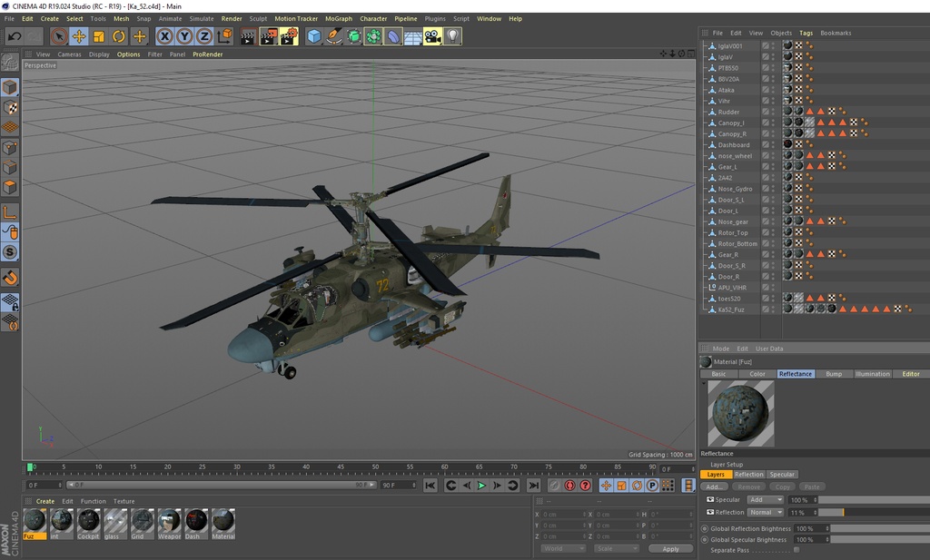The height and width of the screenshot is (560, 930).
Task: Select the Scale tool
Action: tap(96, 36)
